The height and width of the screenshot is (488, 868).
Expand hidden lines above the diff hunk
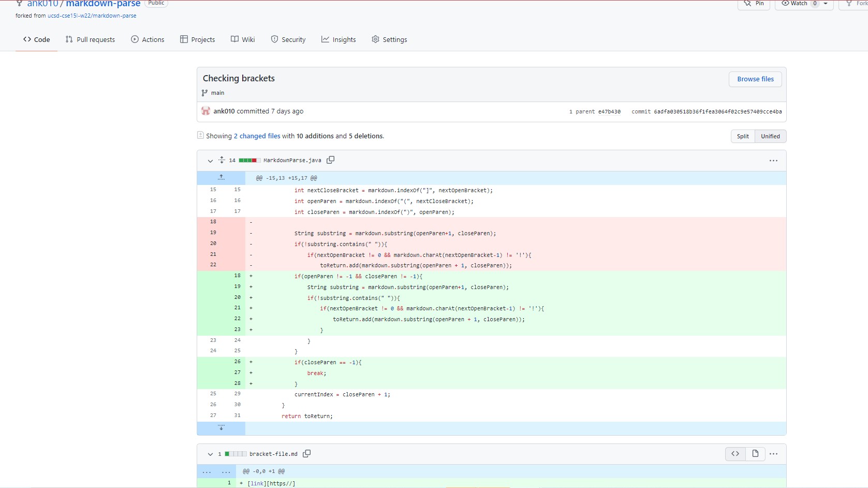tap(221, 178)
